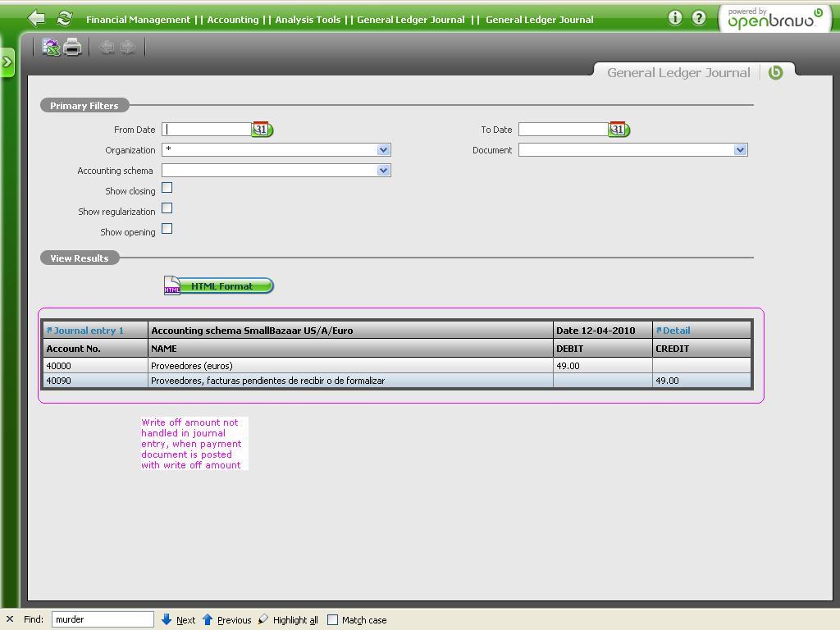840x630 pixels.
Task: Expand the Accounting schema dropdown
Action: [382, 171]
